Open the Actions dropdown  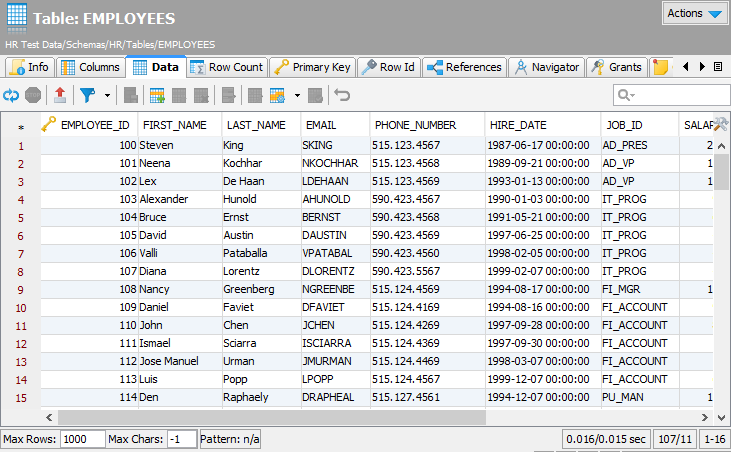pyautogui.click(x=695, y=14)
